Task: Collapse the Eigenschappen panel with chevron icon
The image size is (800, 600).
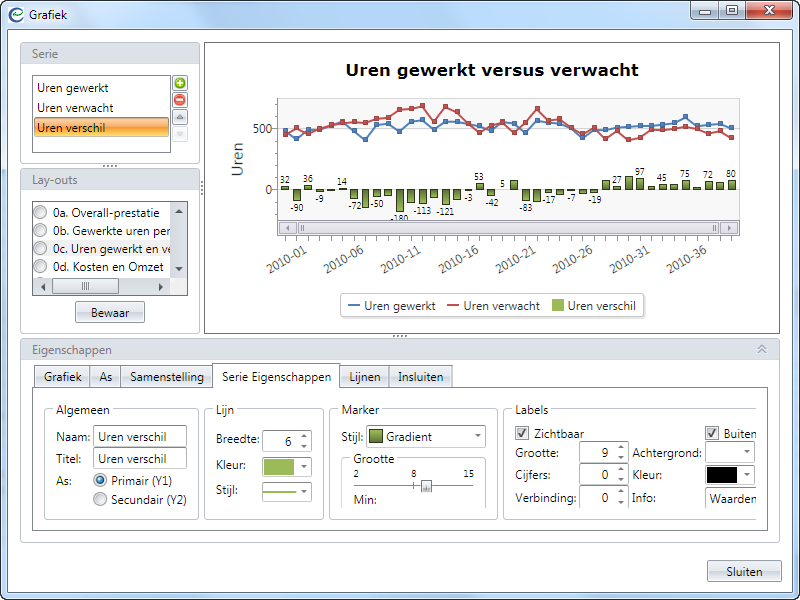Action: click(762, 350)
